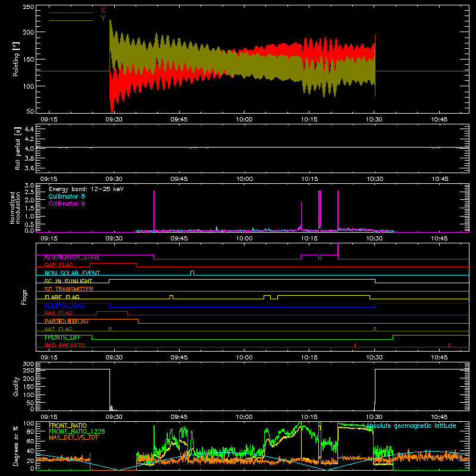Click the "Degrees or %" axis title
476x476 pixels.
click(x=15, y=446)
